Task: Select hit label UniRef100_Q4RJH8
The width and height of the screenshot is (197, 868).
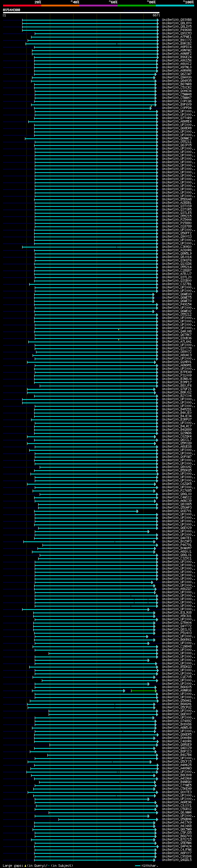Action: coord(177,332)
